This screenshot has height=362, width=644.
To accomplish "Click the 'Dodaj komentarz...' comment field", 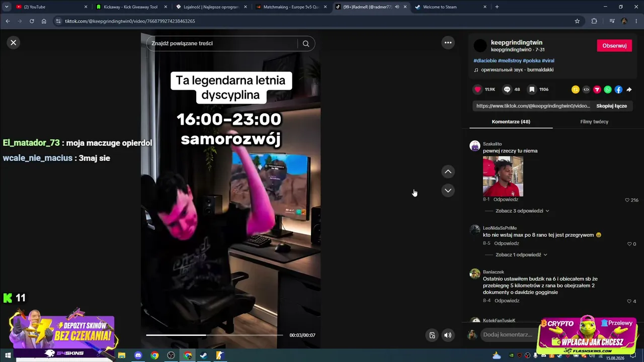I will [507, 335].
